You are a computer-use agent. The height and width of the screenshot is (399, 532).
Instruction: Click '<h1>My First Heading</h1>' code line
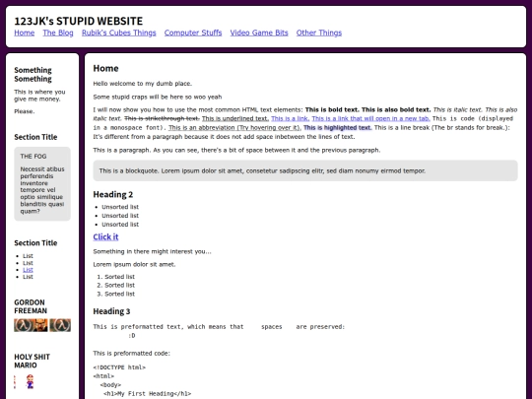tap(147, 393)
